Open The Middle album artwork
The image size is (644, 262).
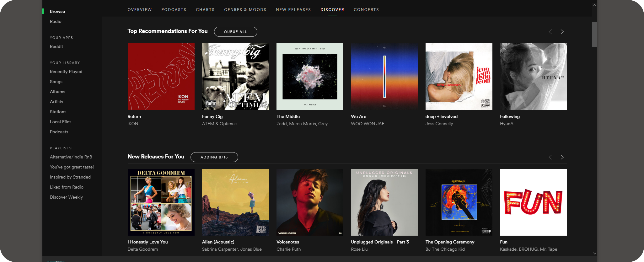[310, 77]
